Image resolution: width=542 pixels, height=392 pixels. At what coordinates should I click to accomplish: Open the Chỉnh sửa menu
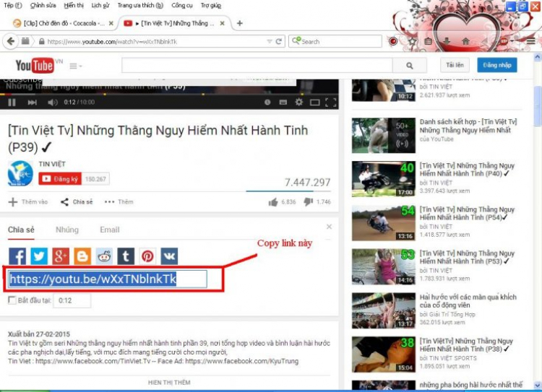[43, 5]
